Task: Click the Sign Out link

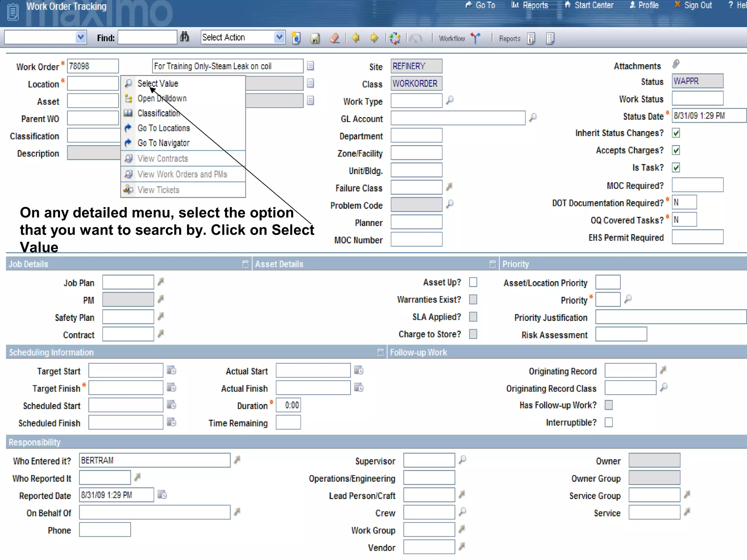Action: click(x=697, y=5)
